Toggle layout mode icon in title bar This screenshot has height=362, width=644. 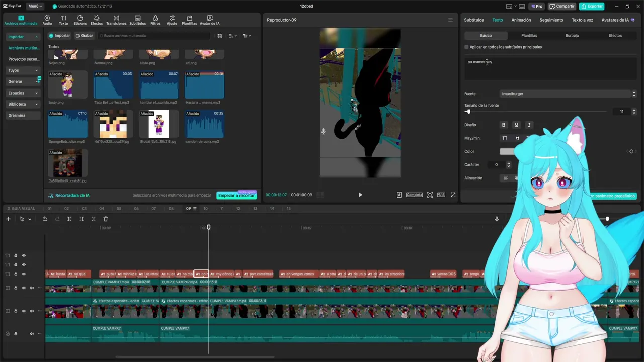coord(509,7)
